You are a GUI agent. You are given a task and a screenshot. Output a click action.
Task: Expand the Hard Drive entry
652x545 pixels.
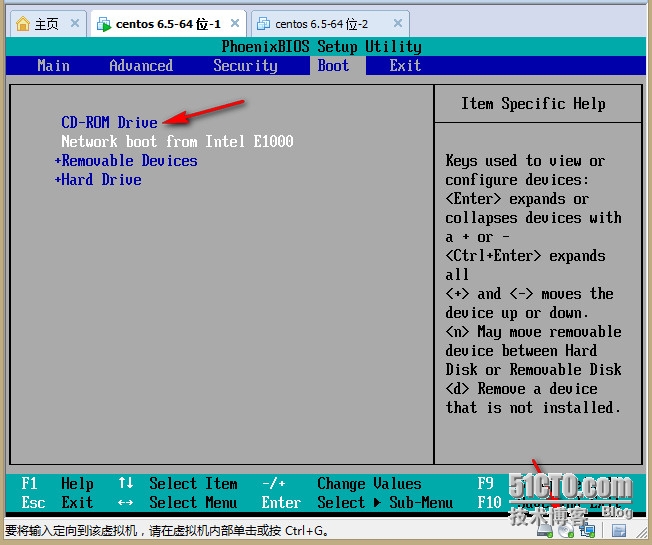point(98,180)
